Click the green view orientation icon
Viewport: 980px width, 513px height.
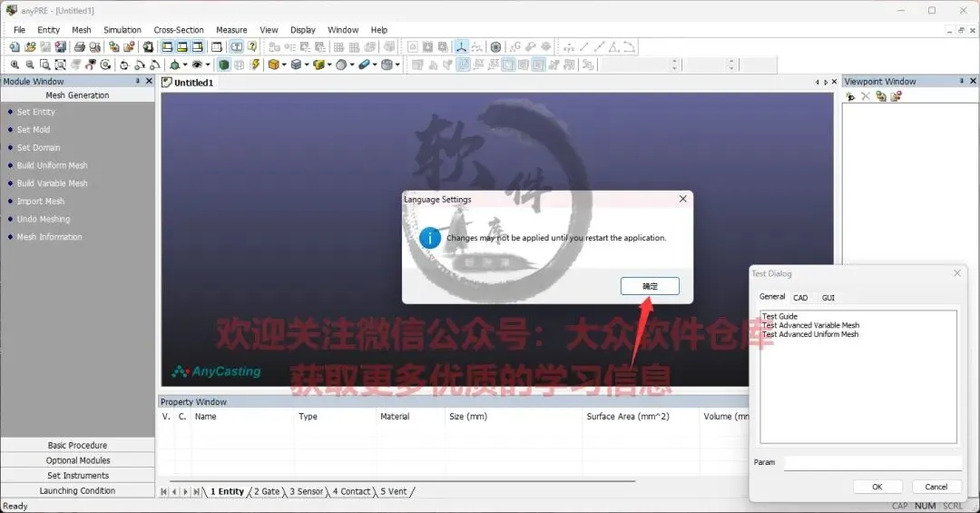[x=173, y=64]
